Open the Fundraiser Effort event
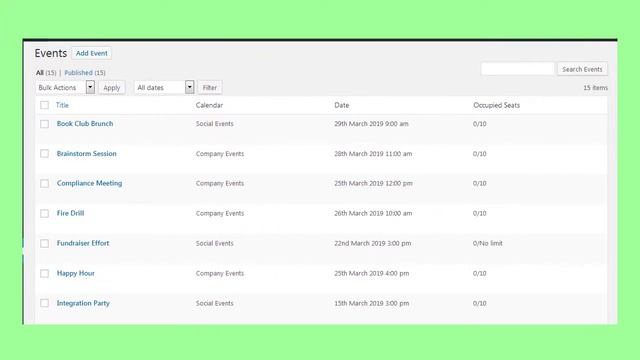The width and height of the screenshot is (640, 360). pos(83,243)
